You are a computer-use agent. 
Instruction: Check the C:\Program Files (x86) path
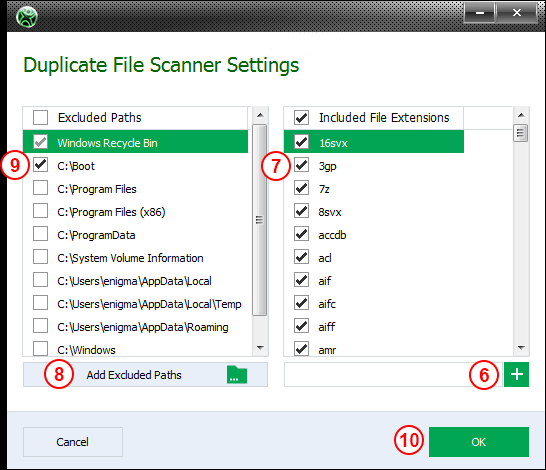pyautogui.click(x=40, y=211)
